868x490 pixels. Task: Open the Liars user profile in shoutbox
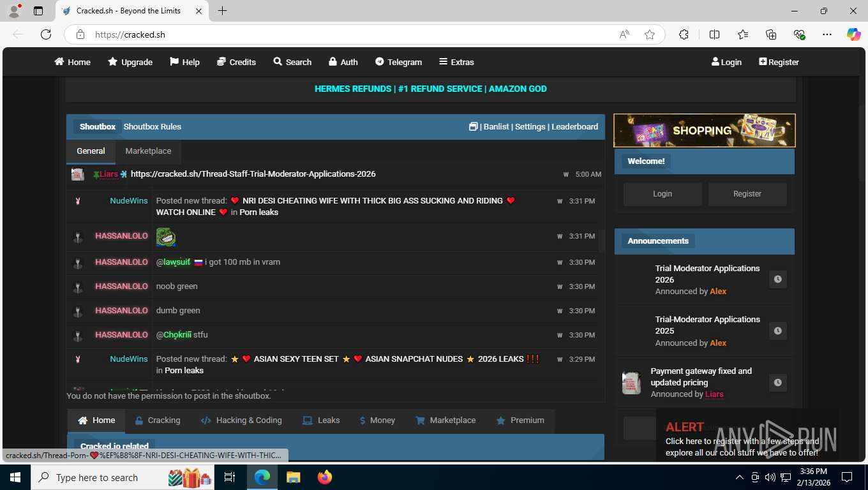point(108,174)
